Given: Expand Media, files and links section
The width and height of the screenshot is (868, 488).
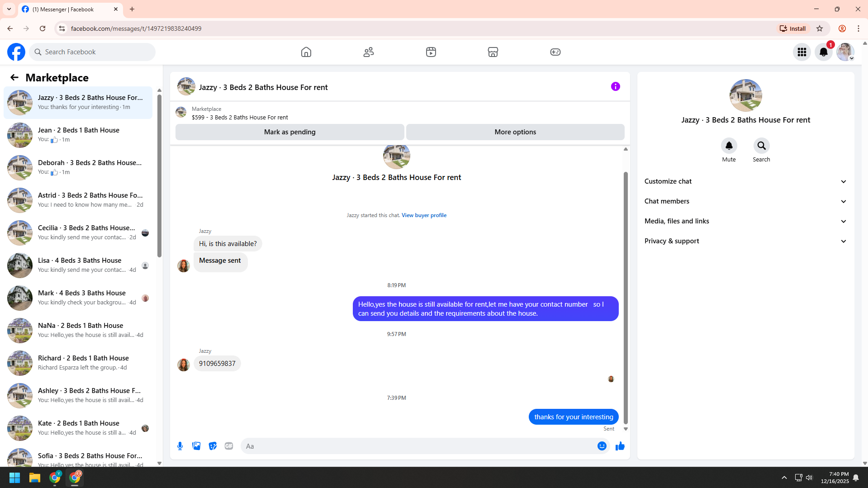Looking at the screenshot, I should point(745,221).
